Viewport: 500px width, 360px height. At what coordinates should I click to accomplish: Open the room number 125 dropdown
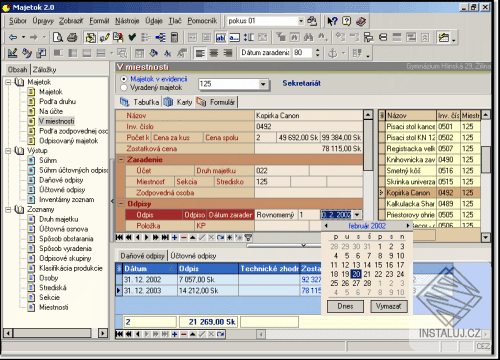click(263, 84)
